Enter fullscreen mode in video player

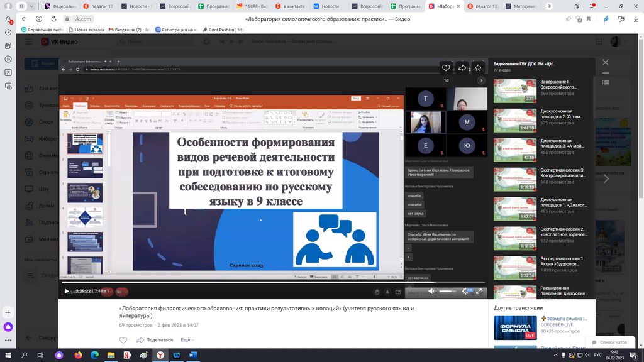pyautogui.click(x=479, y=292)
